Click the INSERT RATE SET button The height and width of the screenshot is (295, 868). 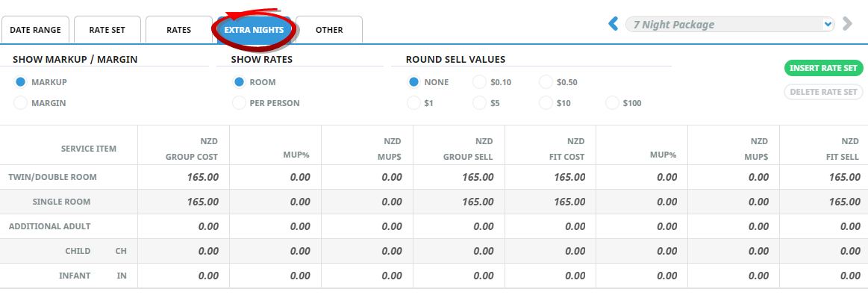824,68
